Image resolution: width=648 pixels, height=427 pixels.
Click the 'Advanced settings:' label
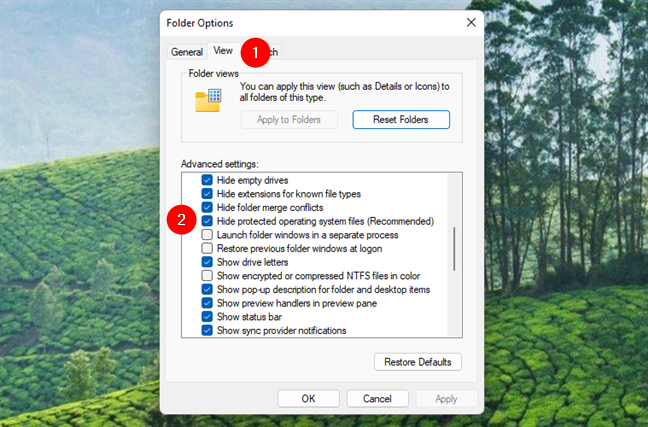[219, 164]
